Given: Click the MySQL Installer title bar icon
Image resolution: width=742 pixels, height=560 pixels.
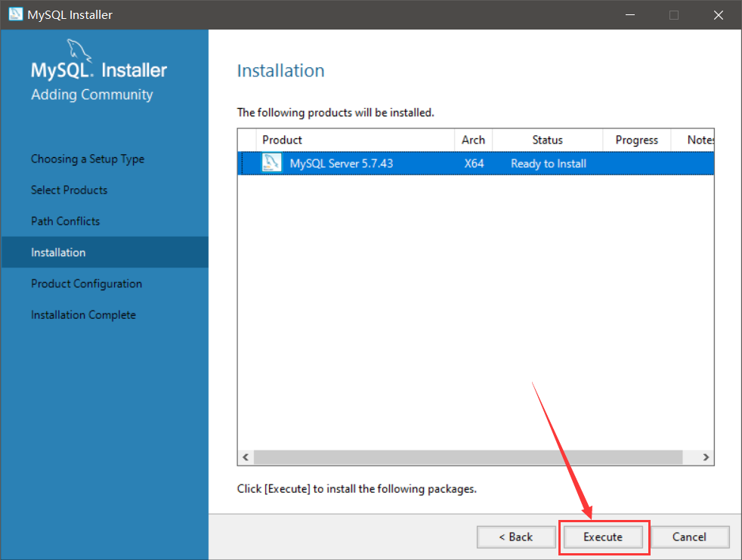Looking at the screenshot, I should point(15,14).
